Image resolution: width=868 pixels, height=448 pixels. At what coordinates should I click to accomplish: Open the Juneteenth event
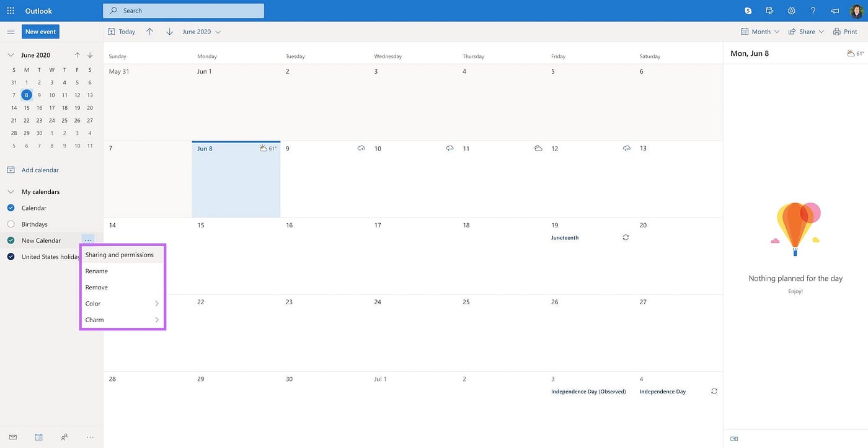click(x=565, y=237)
